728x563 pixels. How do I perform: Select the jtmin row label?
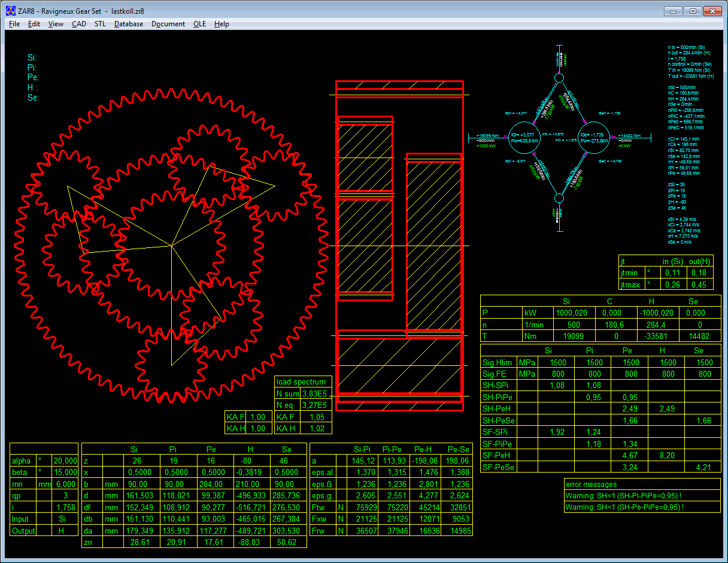click(x=630, y=272)
